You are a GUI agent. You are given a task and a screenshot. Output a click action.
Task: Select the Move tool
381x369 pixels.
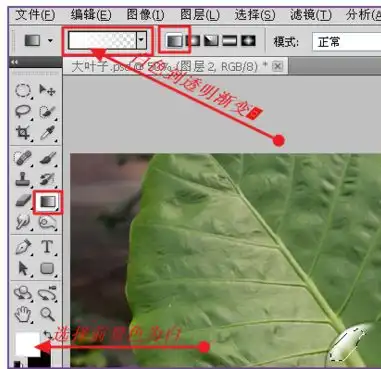coord(47,90)
